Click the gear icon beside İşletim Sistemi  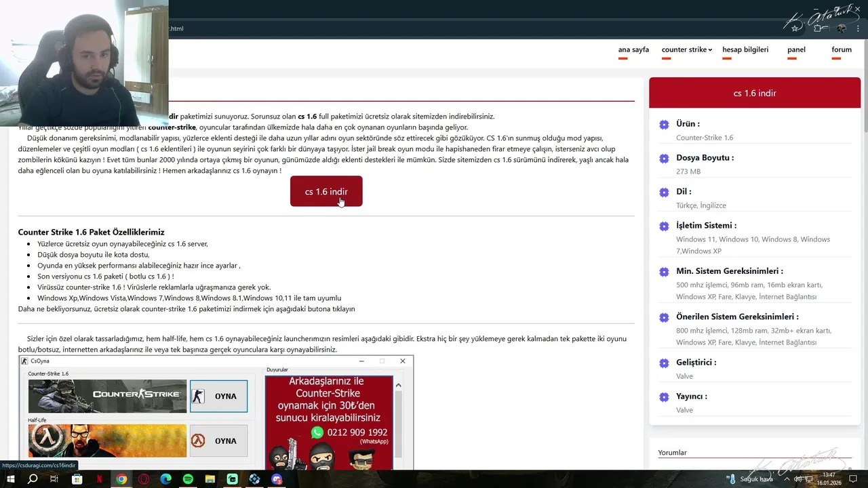[x=664, y=226]
